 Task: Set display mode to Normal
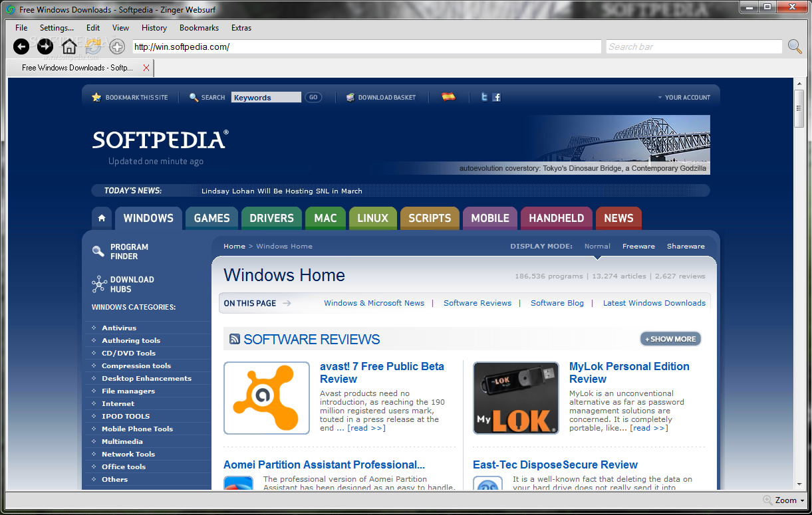597,247
